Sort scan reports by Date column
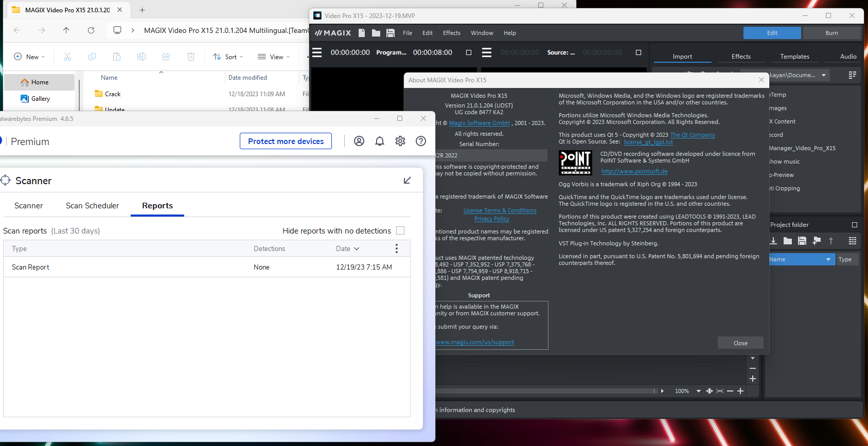This screenshot has height=446, width=868. (348, 248)
